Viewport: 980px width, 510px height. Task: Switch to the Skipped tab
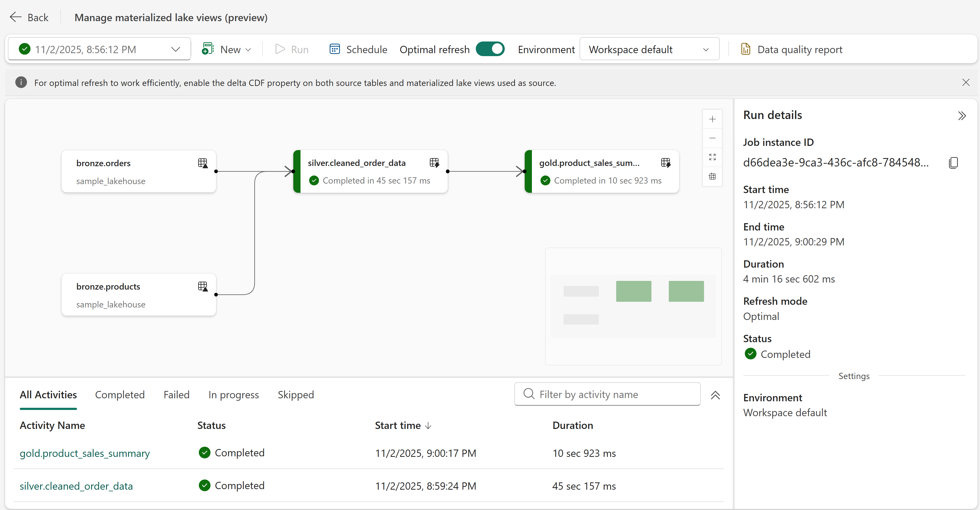(295, 395)
